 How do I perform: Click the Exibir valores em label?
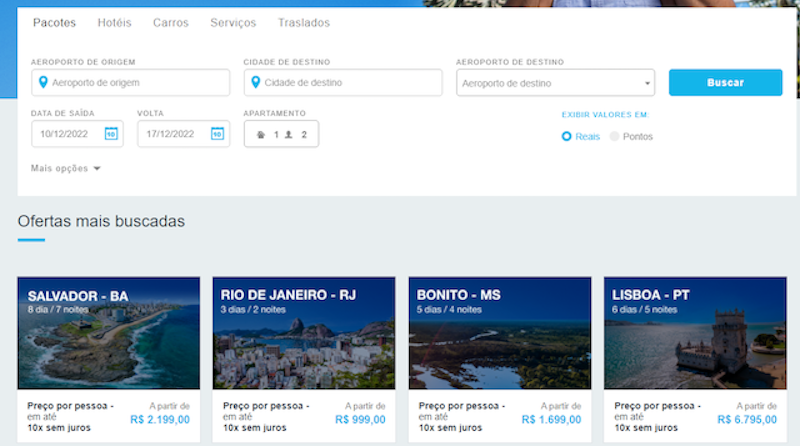pos(605,115)
